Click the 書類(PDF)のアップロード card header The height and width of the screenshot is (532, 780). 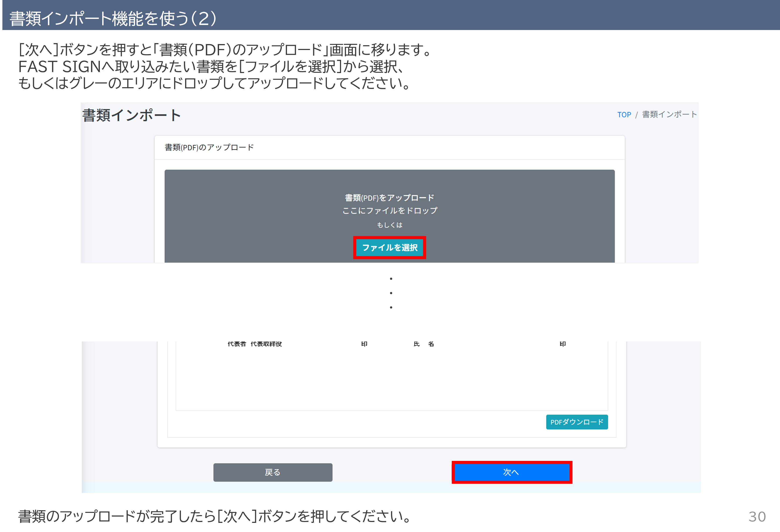point(209,148)
